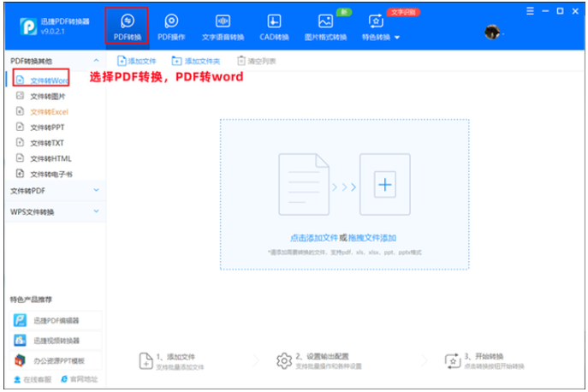
Task: Click the 在线客服 link
Action: coord(33,380)
